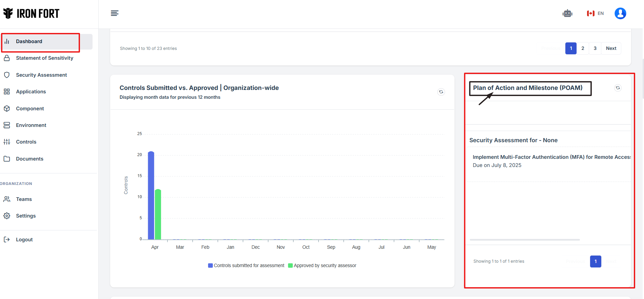Toggle the Approved by security assessor legend

[322, 266]
